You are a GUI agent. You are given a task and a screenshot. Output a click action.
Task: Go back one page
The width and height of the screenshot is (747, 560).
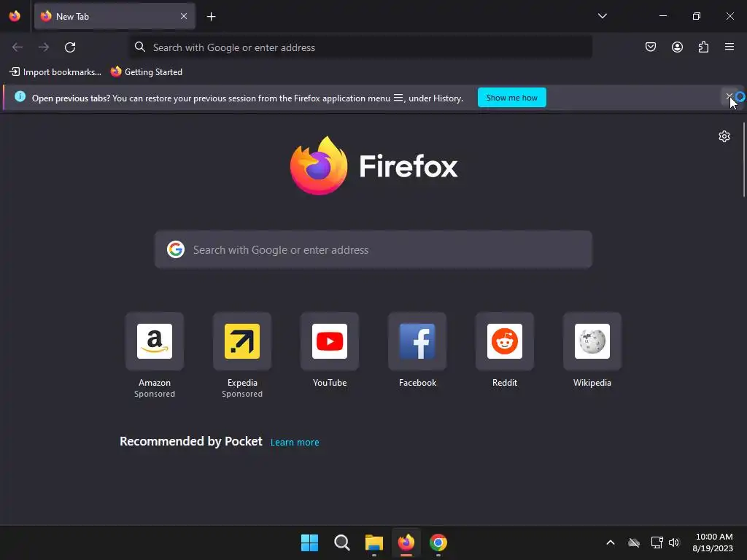click(18, 47)
